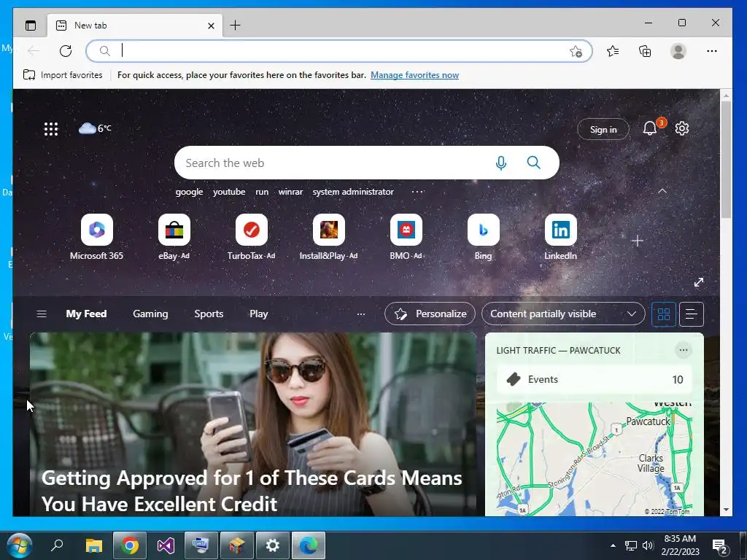Viewport: 747px width, 560px height.
Task: Add a new quick link site
Action: [x=638, y=241]
